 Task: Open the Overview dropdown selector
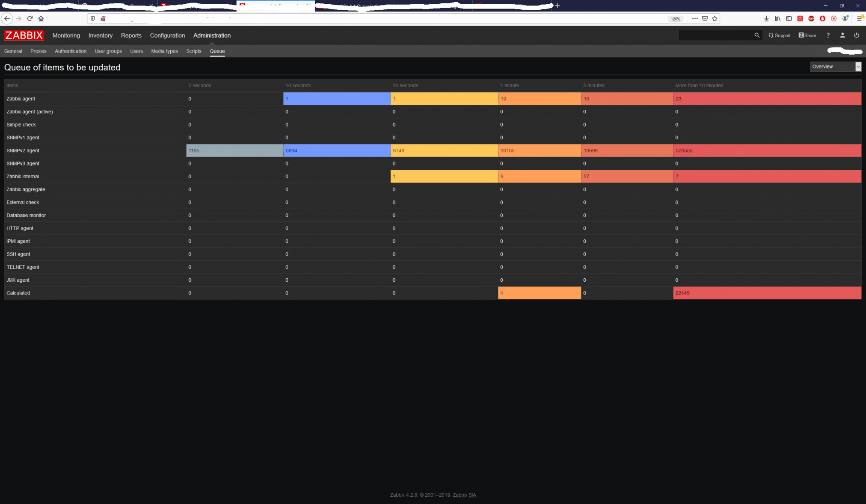(x=835, y=67)
